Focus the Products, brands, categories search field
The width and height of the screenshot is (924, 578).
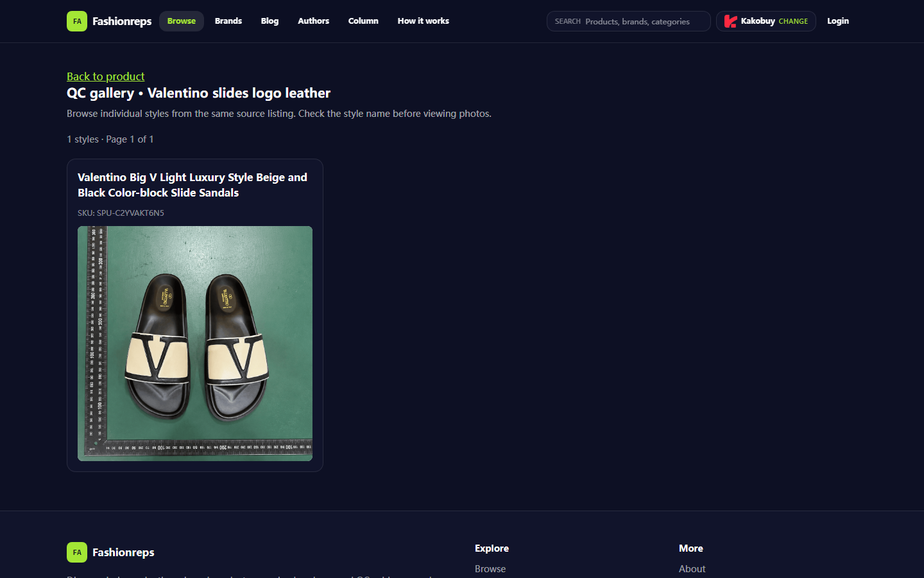coord(629,21)
